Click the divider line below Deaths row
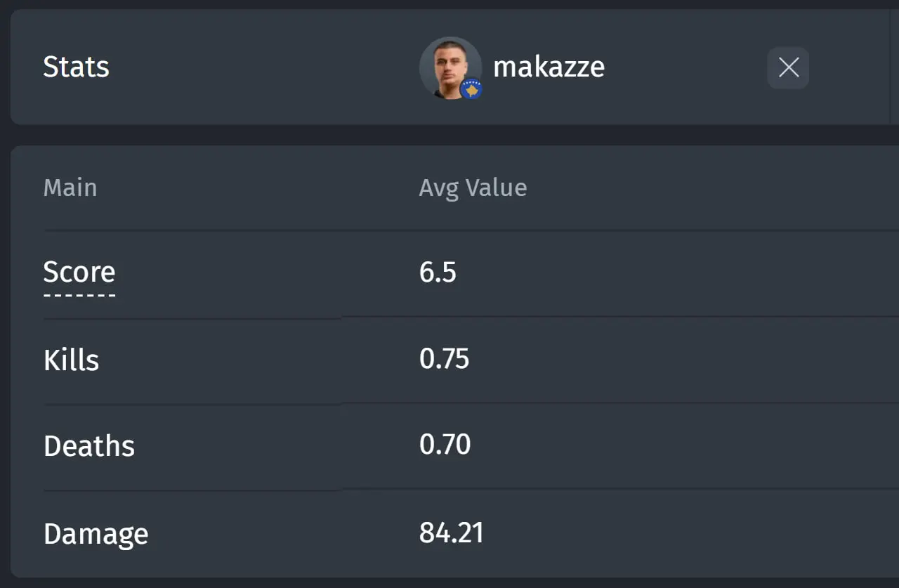 tap(471, 490)
